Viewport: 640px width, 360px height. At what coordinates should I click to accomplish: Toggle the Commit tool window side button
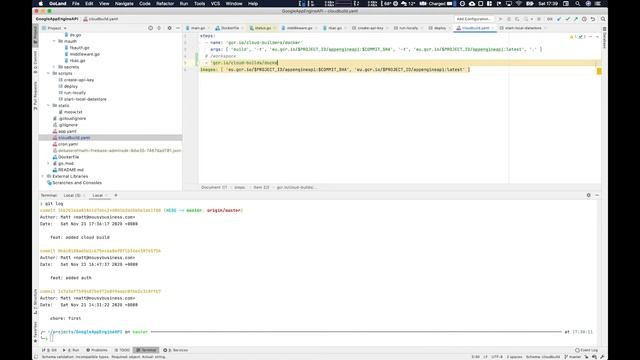click(x=35, y=62)
